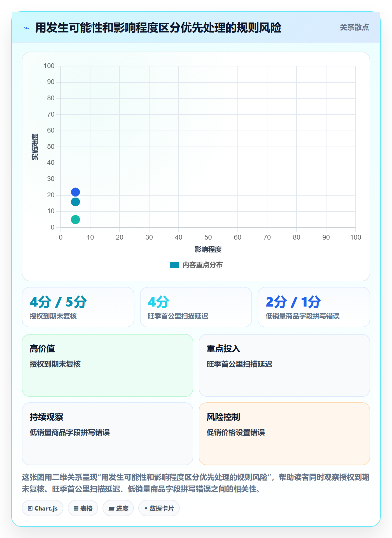Toggle the 内容重点分布 legend color swatch
Image resolution: width=392 pixels, height=538 pixels.
pos(174,265)
